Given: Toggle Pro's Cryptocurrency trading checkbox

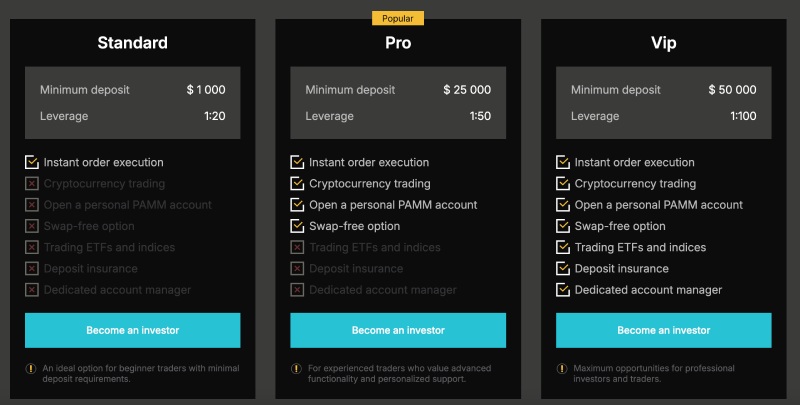Looking at the screenshot, I should 297,184.
